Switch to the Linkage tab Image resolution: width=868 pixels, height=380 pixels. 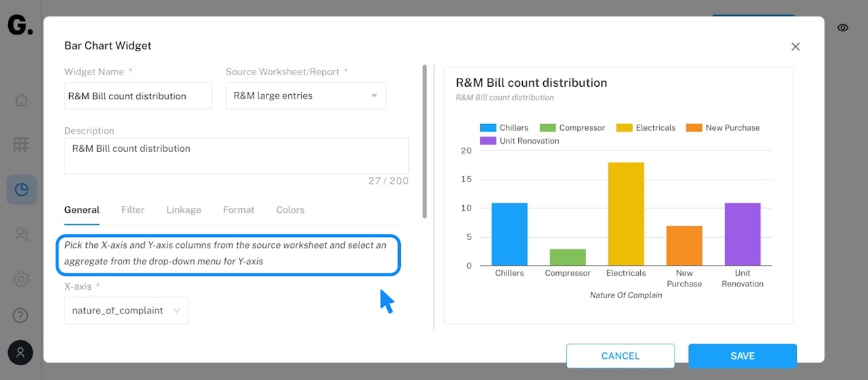(184, 210)
